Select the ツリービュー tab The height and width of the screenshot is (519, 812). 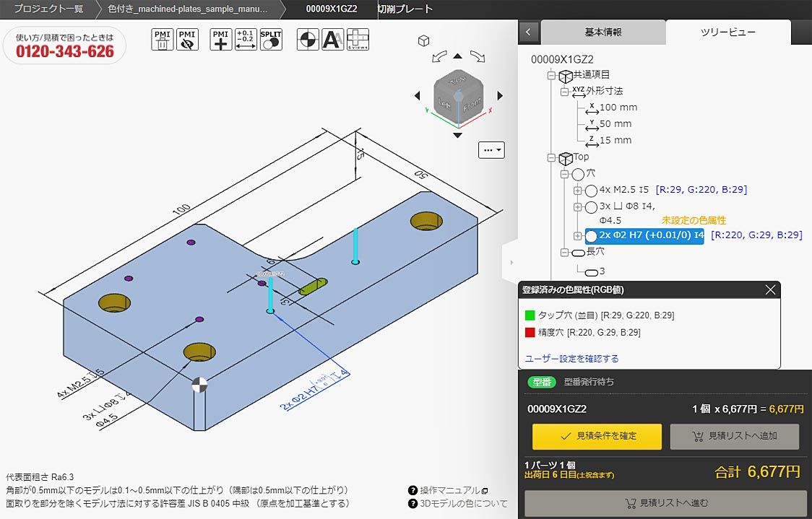(727, 32)
